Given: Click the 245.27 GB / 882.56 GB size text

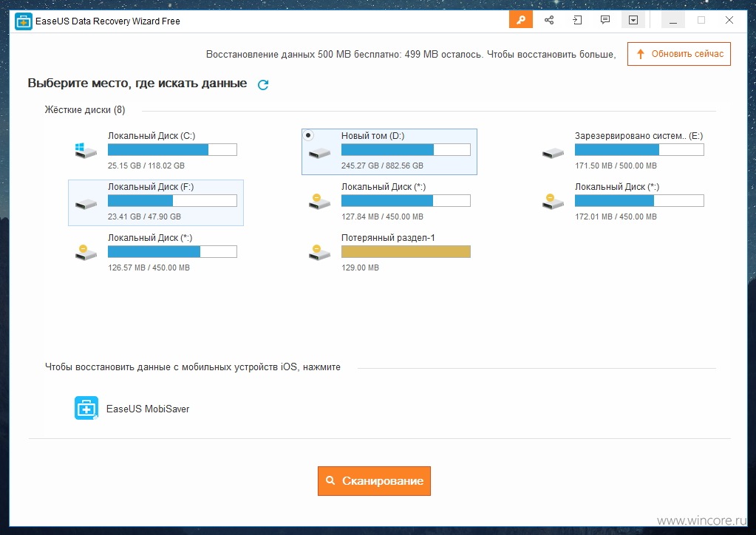Looking at the screenshot, I should tap(382, 166).
